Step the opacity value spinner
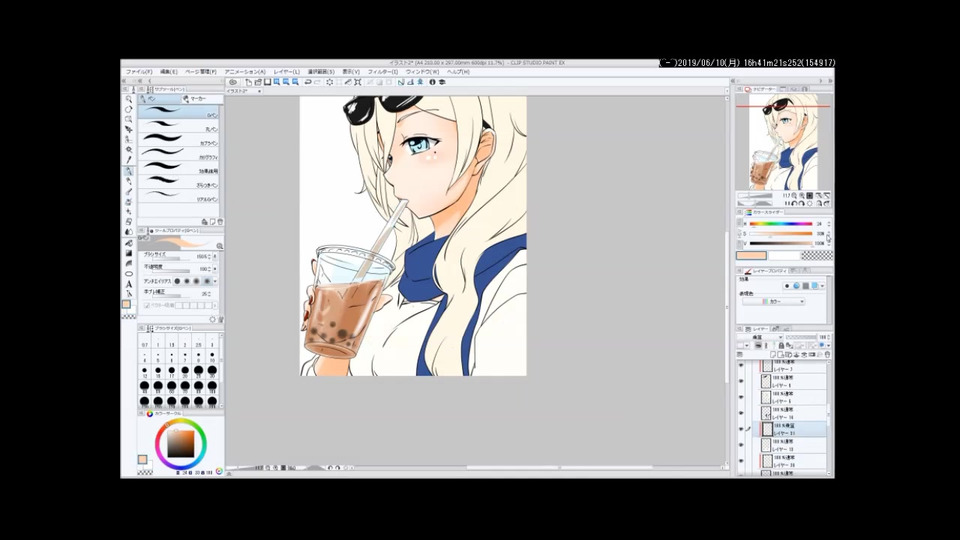The width and height of the screenshot is (960, 540). point(209,269)
